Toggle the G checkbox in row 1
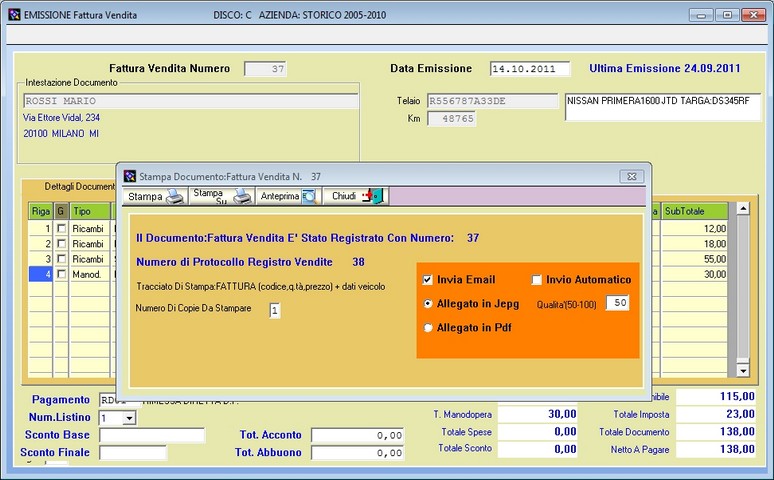This screenshot has width=774, height=480. coord(61,228)
